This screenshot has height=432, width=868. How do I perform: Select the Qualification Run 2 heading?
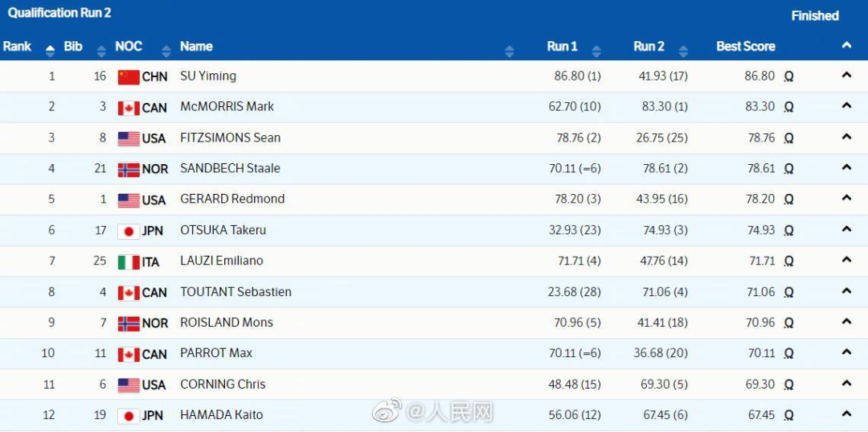59,13
